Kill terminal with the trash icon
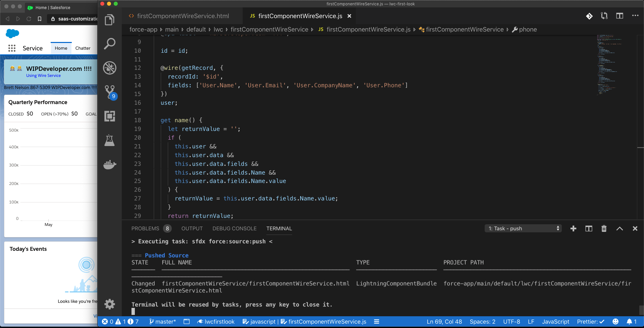 pyautogui.click(x=604, y=229)
